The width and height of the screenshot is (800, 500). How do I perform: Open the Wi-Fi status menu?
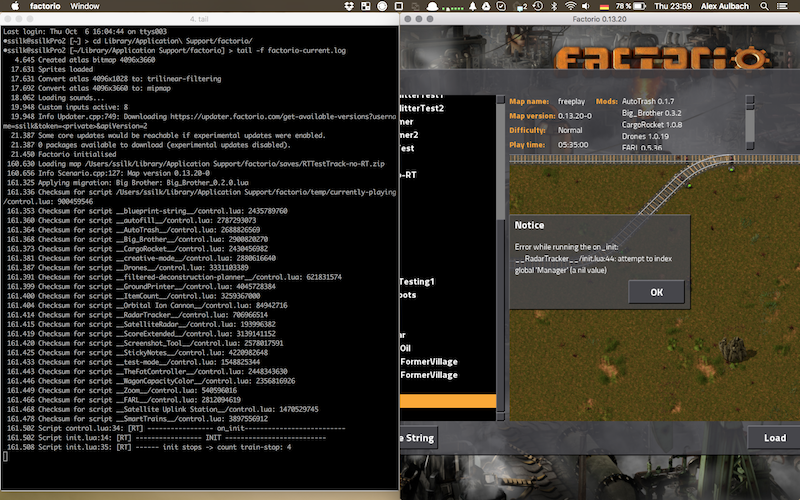(570, 6)
